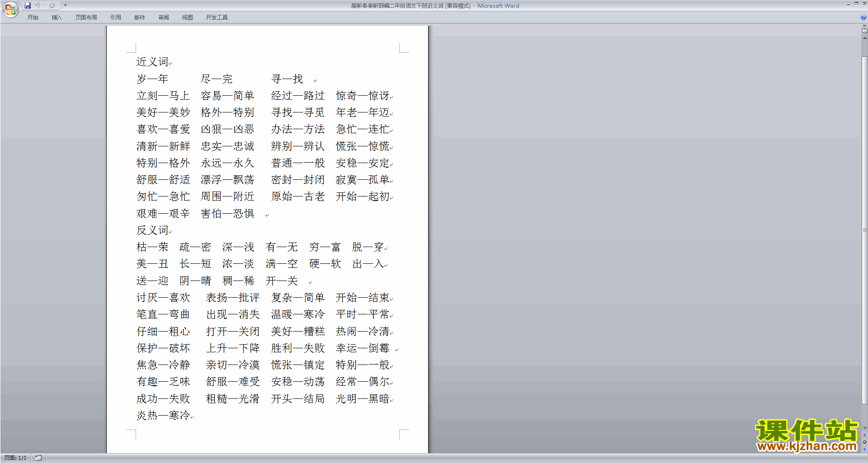Close the Word window
Screen dimensions: 868x463
click(x=864, y=4)
